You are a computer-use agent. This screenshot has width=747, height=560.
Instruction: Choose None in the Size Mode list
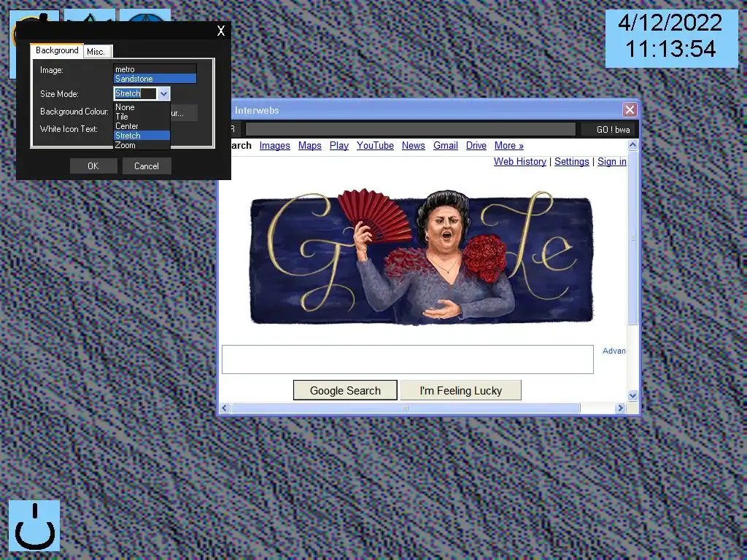142,107
